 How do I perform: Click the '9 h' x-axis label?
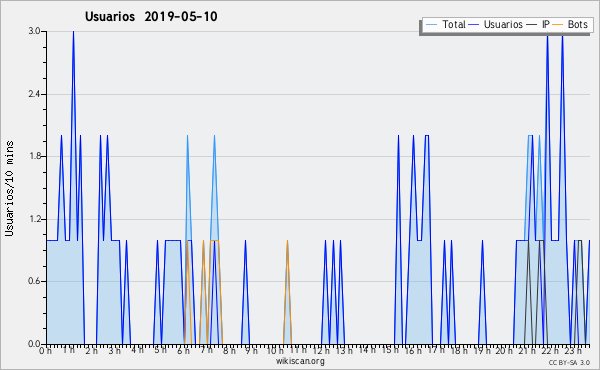tap(252, 351)
